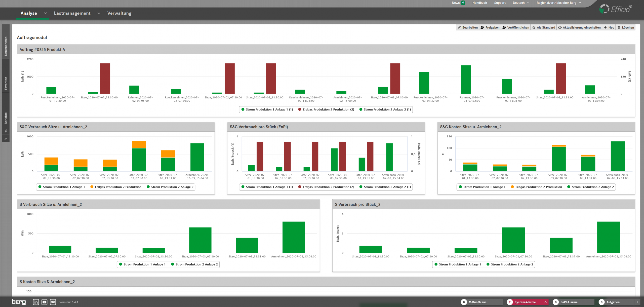Screen dimensions: 644x307
Task: Toggle Erdgas Produktion 2 in S&G Verbrauch pro Stück legend
Action: point(326,187)
